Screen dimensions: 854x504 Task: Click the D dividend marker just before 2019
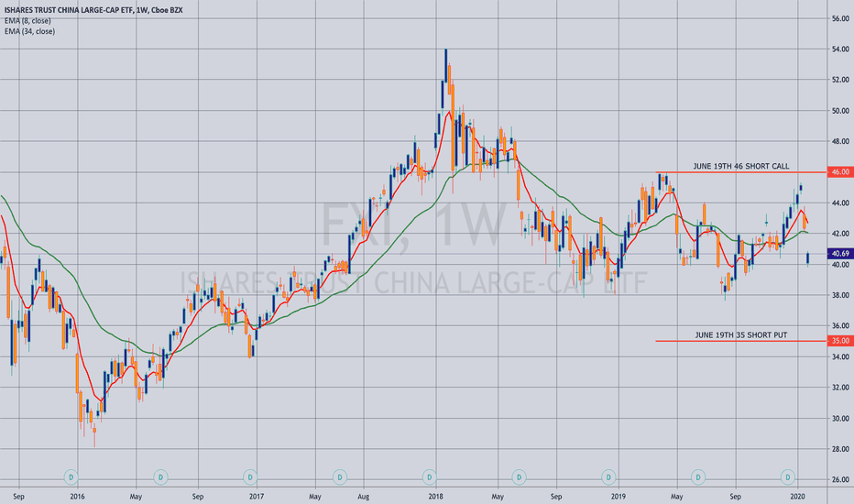pos(608,477)
